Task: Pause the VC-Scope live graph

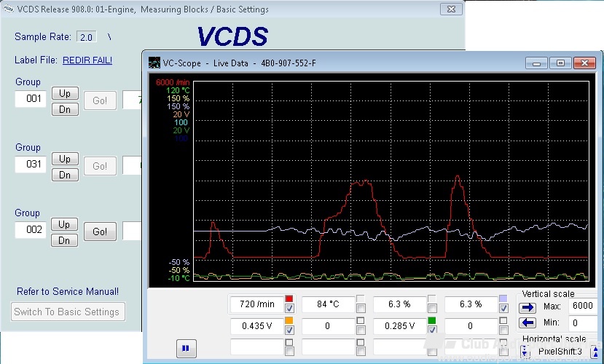Action: point(186,348)
